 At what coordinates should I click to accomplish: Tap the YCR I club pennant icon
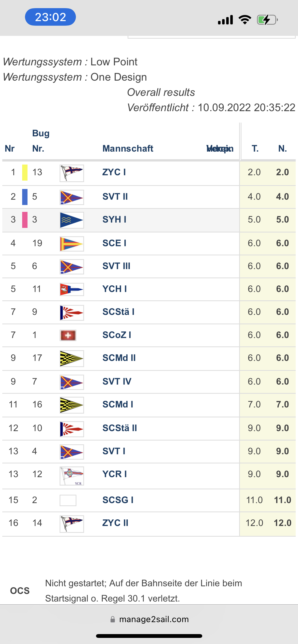(72, 476)
